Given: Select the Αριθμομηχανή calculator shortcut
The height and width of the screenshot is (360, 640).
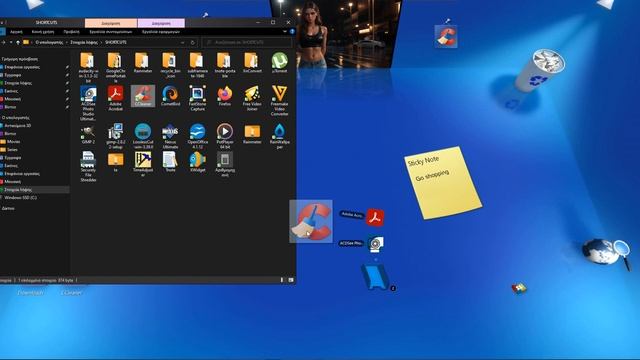Looking at the screenshot, I should pyautogui.click(x=224, y=164).
